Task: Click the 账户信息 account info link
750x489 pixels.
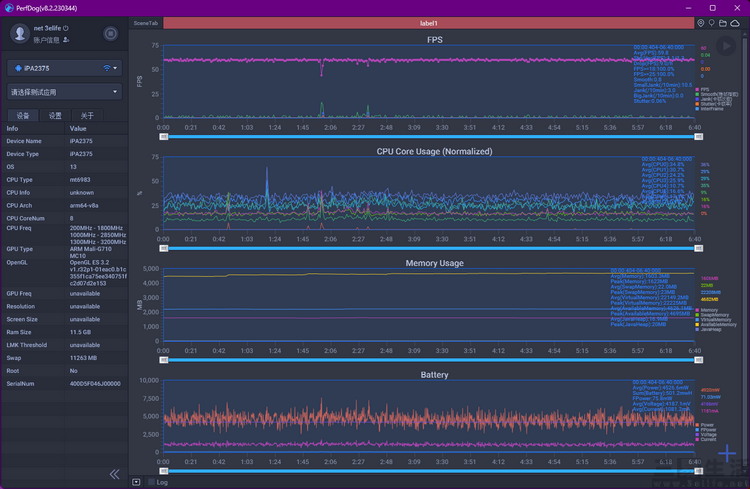Action: point(46,40)
